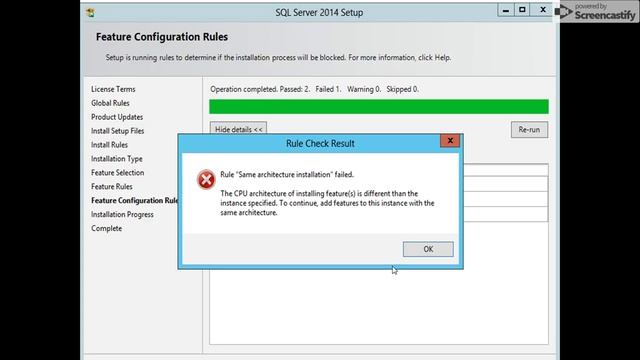Click the Feature Configuration Rules heading

pos(162,37)
